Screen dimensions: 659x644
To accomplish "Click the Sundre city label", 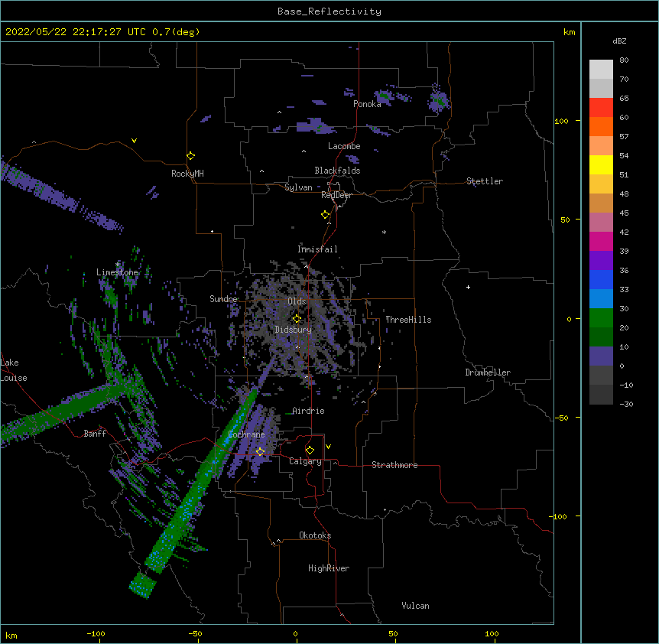I will [223, 299].
